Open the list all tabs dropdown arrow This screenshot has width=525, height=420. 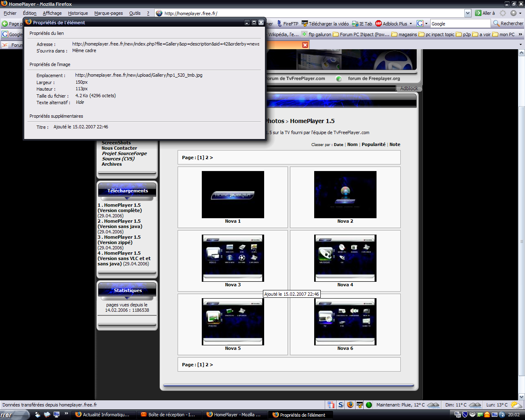coord(520,45)
